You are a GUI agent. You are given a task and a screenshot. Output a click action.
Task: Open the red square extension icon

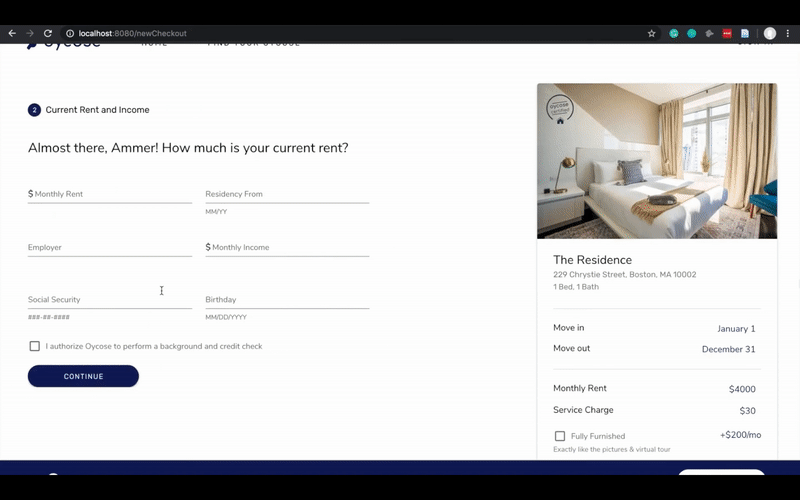pyautogui.click(x=727, y=33)
